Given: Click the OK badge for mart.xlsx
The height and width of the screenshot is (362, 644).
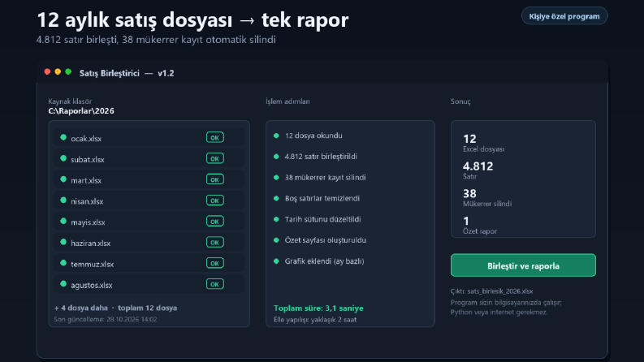Looking at the screenshot, I should point(215,179).
